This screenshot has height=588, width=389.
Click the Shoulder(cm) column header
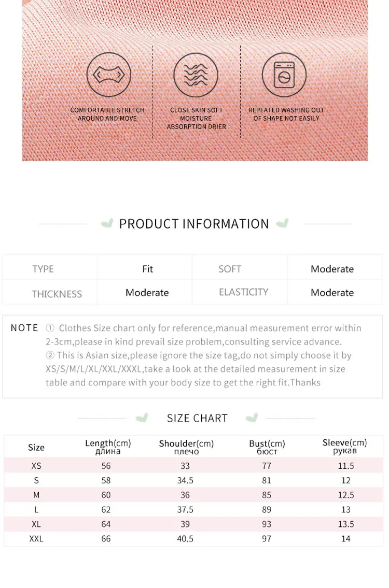point(186,447)
